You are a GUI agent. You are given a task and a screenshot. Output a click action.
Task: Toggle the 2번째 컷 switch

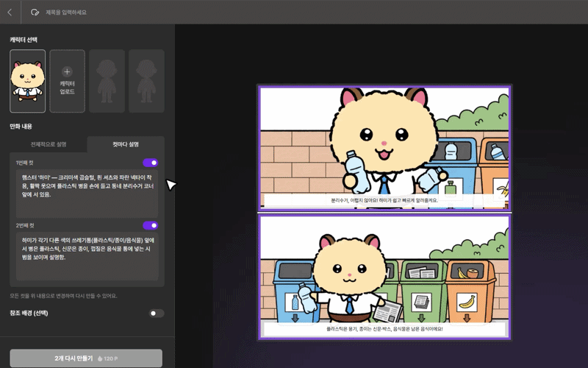click(151, 225)
